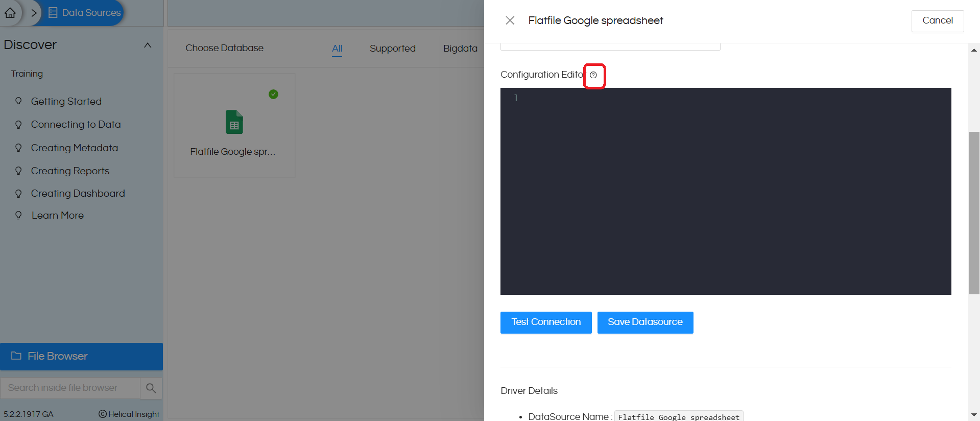
Task: Open Creating Metadata training
Action: coord(75,148)
